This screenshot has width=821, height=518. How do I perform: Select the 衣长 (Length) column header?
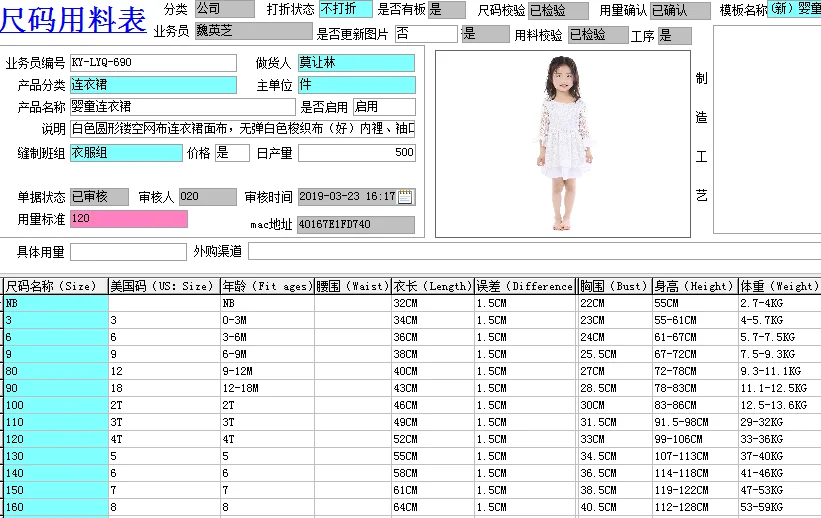(433, 286)
